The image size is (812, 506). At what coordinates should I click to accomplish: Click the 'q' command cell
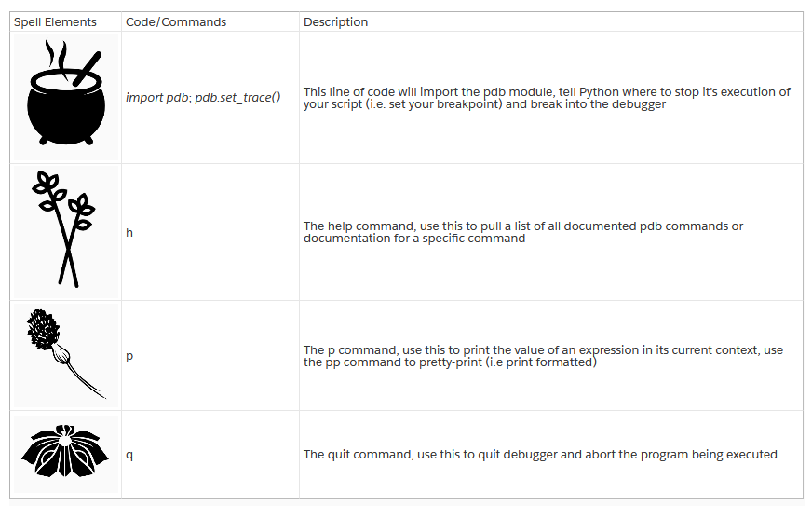pyautogui.click(x=210, y=454)
